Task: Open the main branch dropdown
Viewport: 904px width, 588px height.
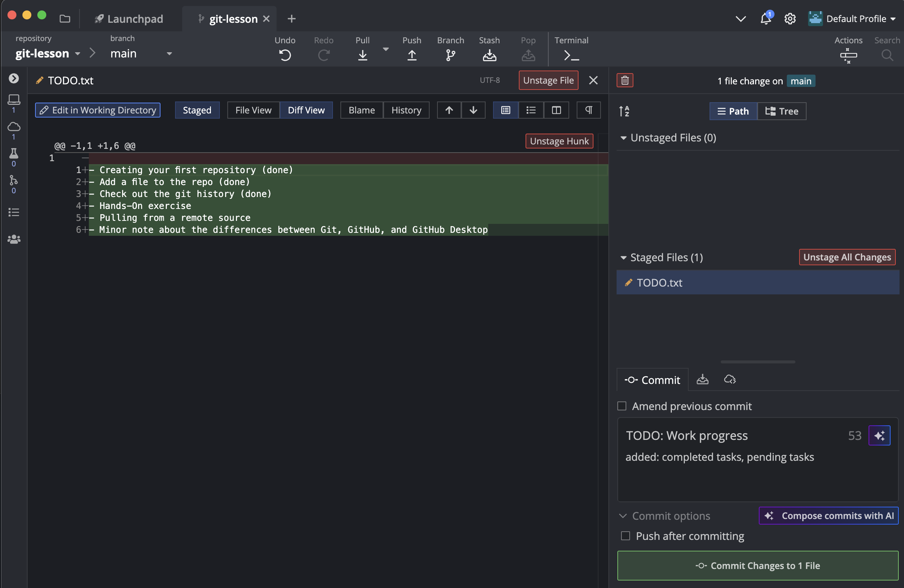Action: point(169,53)
